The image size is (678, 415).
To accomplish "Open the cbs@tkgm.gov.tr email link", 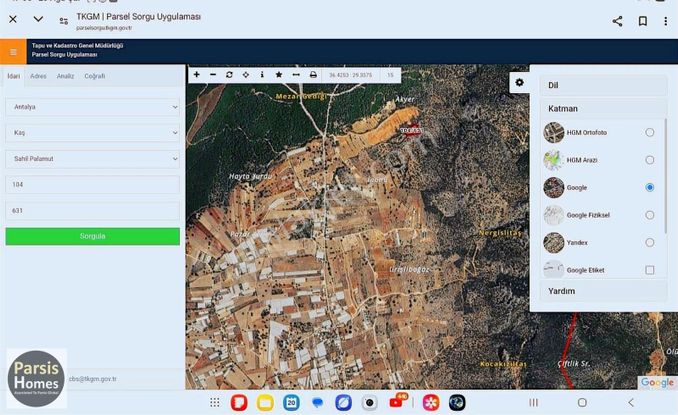I will tap(93, 379).
